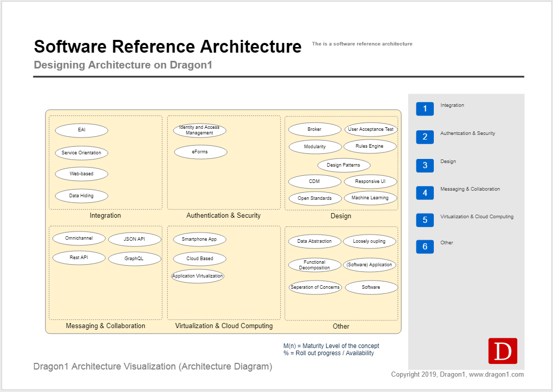Screen dimensions: 553x392
Task: Click the Machine Learning ellipse
Action: [x=370, y=198]
